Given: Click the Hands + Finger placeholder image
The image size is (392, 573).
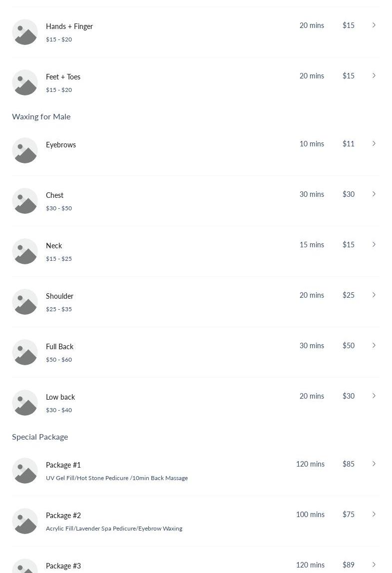Looking at the screenshot, I should tap(25, 32).
